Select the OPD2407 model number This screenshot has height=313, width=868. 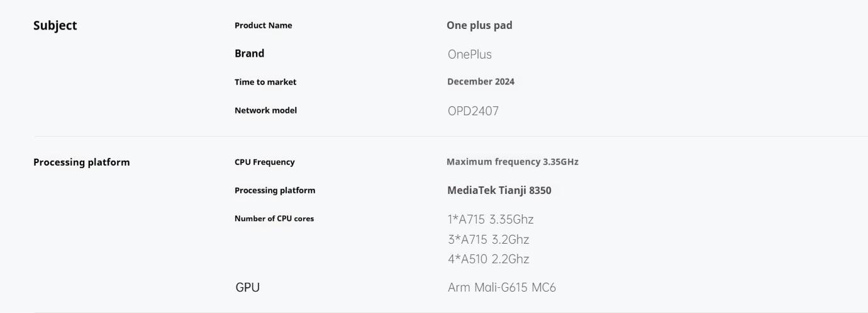(473, 111)
